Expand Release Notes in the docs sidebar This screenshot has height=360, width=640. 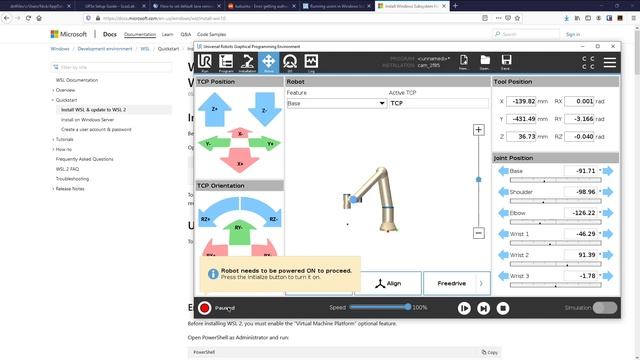(x=53, y=189)
